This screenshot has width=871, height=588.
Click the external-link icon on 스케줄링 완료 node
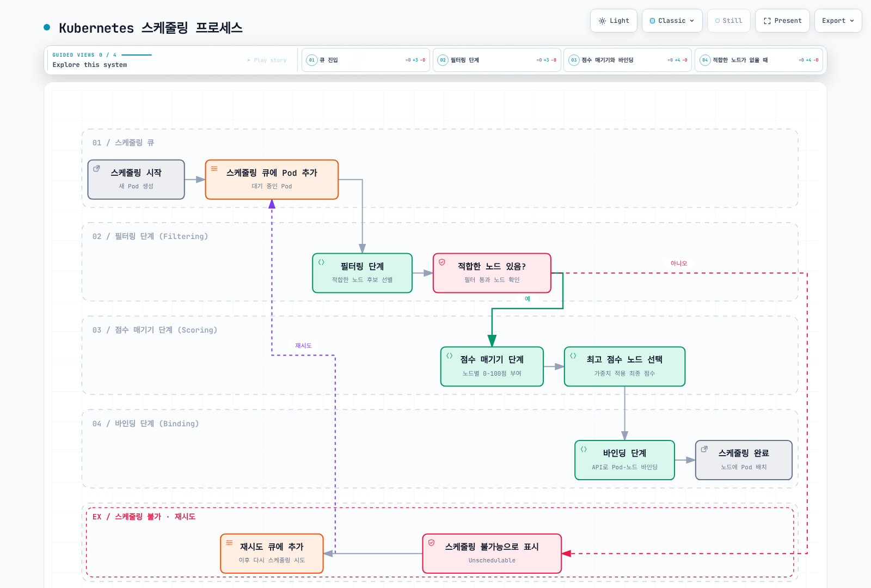click(x=704, y=449)
